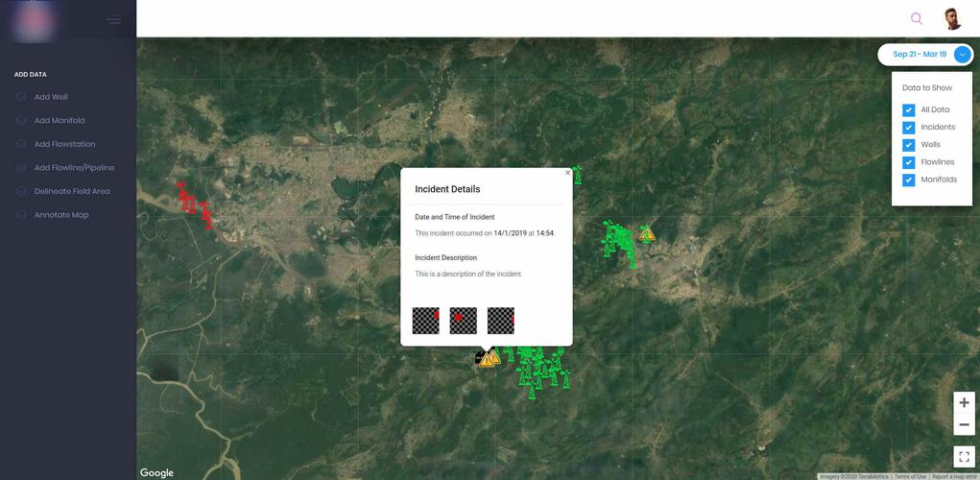
Task: Open Add Well from sidebar
Action: (51, 97)
